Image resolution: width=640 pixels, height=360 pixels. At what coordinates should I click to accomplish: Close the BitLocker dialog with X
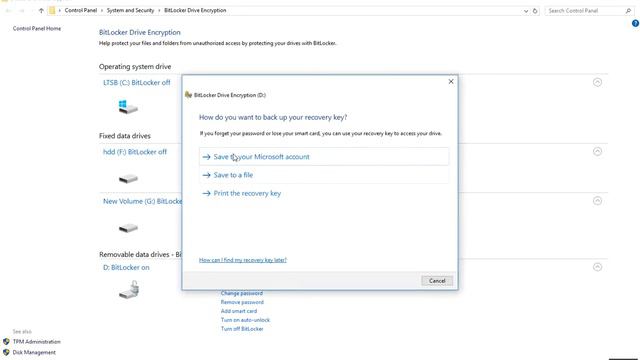(x=451, y=82)
